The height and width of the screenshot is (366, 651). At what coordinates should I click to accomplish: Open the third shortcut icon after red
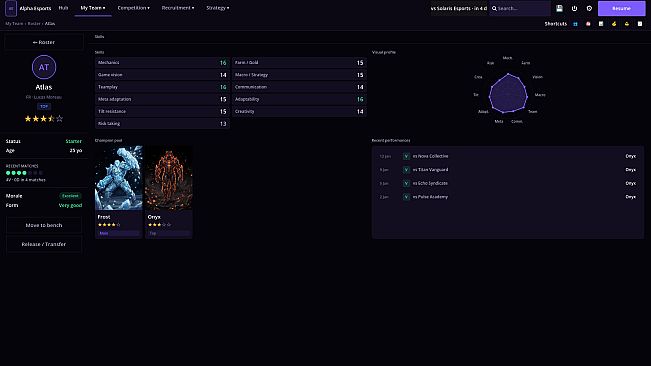coord(601,24)
